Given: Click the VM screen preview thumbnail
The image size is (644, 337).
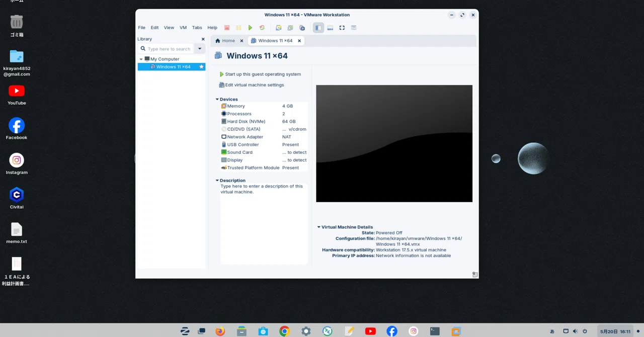Looking at the screenshot, I should coord(394,143).
